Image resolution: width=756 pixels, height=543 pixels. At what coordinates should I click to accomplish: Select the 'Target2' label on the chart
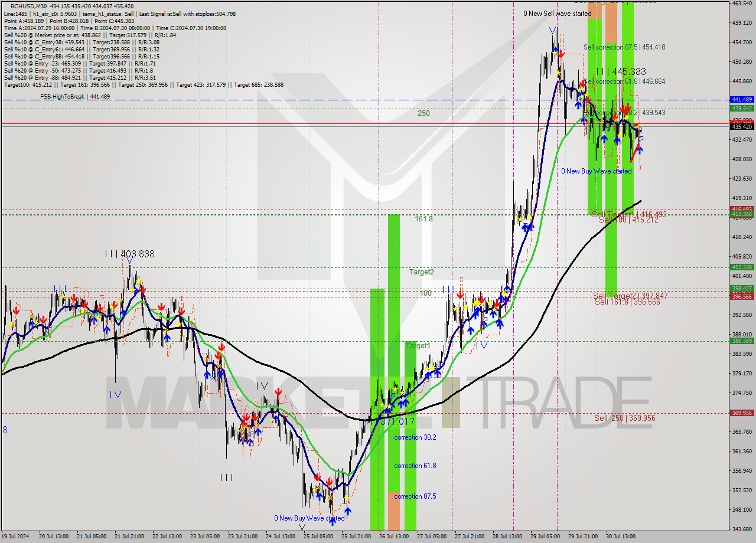point(422,272)
